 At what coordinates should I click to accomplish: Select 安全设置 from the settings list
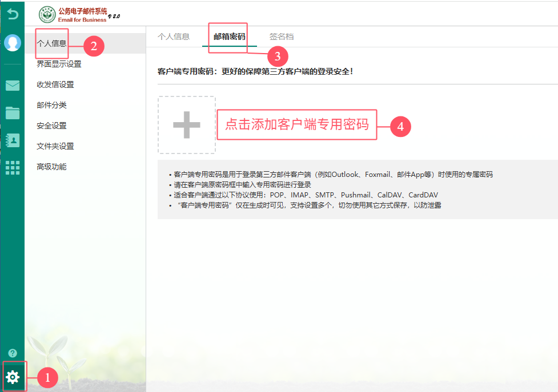[x=51, y=126]
